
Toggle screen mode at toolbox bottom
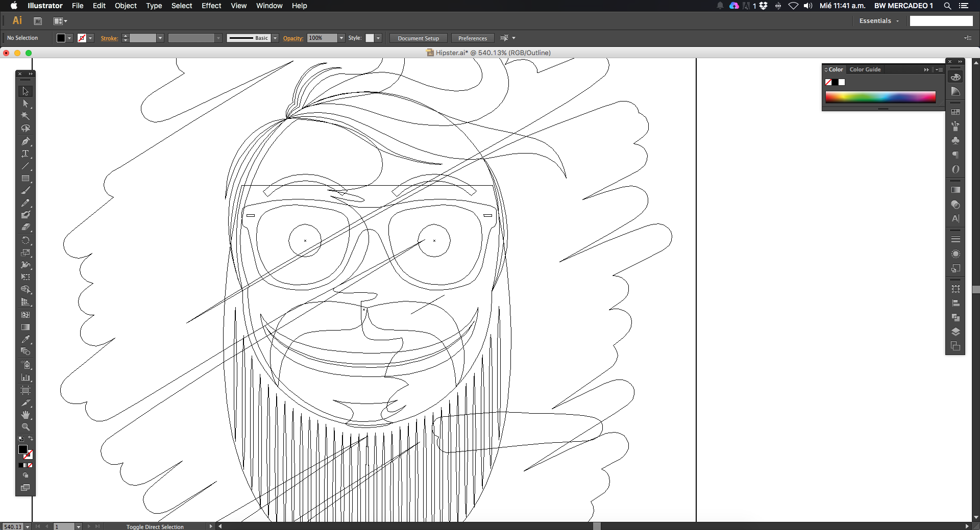(x=25, y=488)
